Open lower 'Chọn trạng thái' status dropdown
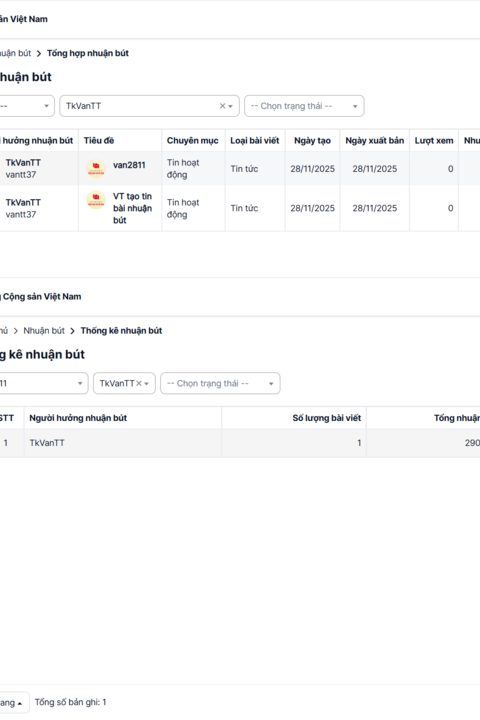 point(220,383)
